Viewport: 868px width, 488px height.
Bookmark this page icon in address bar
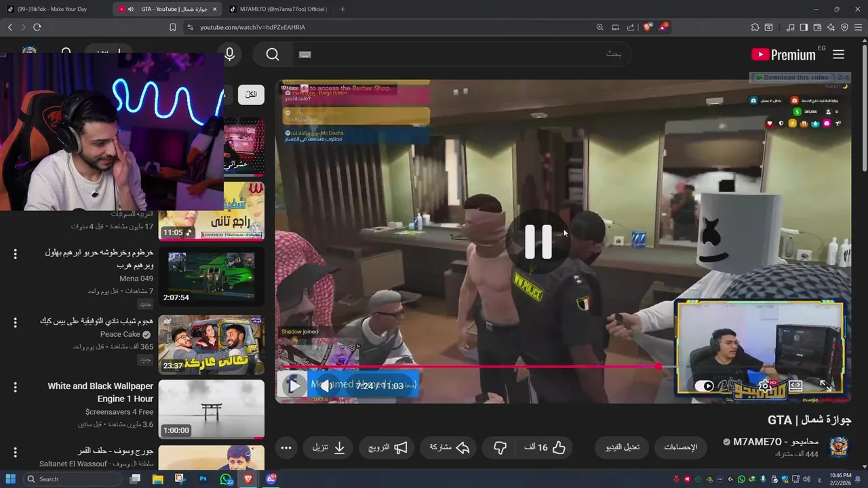[x=172, y=27]
